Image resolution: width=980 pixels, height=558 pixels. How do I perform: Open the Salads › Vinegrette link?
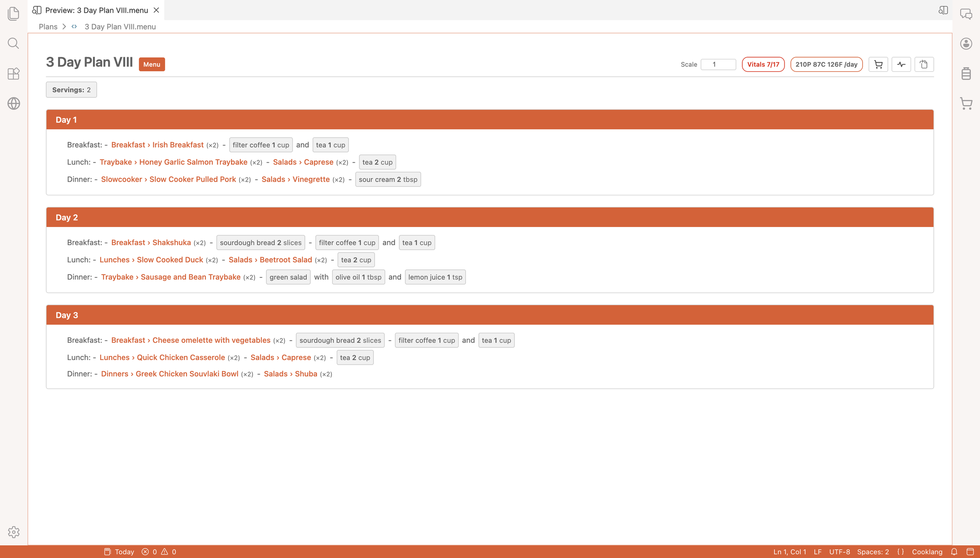295,179
